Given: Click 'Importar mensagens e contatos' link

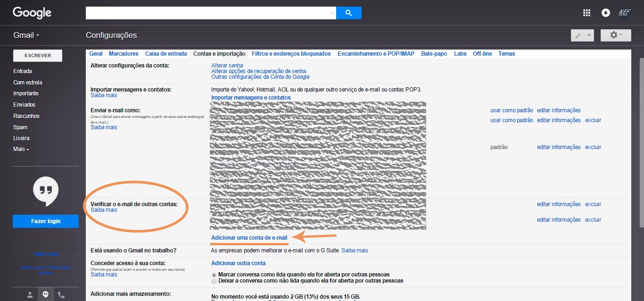Looking at the screenshot, I should click(x=251, y=98).
